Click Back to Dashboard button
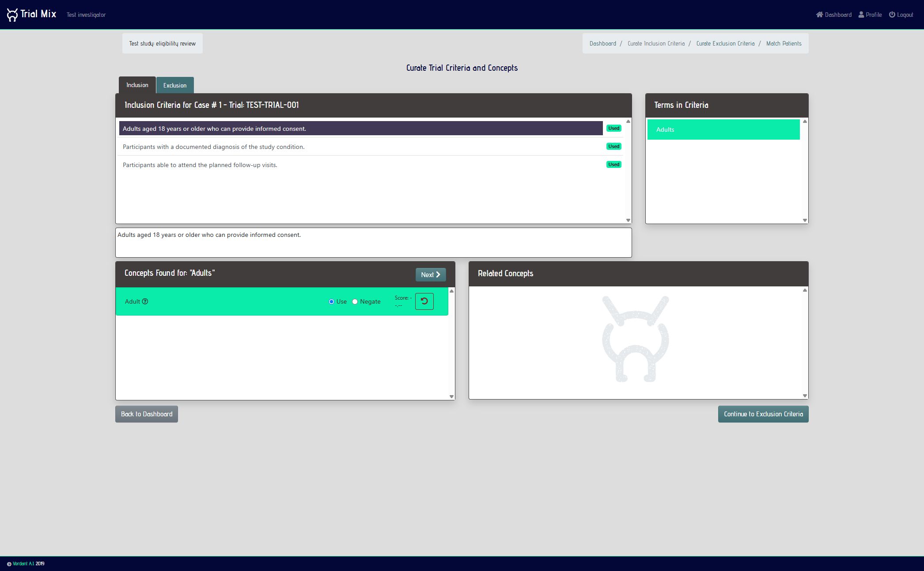The image size is (924, 571). click(x=147, y=414)
